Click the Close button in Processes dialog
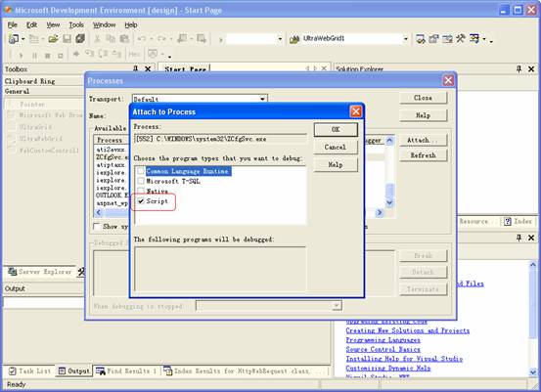The height and width of the screenshot is (392, 541). click(x=424, y=98)
